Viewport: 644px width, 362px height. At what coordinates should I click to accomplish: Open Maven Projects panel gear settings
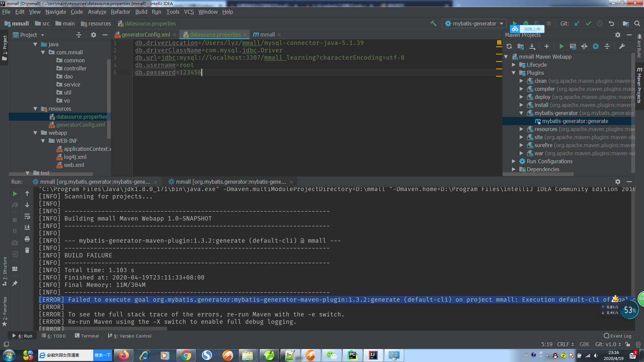[618, 35]
